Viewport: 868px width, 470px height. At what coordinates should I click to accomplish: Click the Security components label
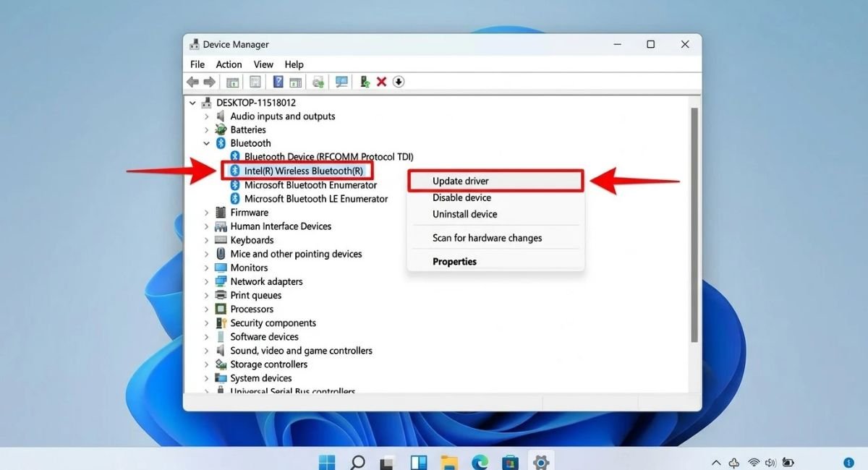coord(273,323)
